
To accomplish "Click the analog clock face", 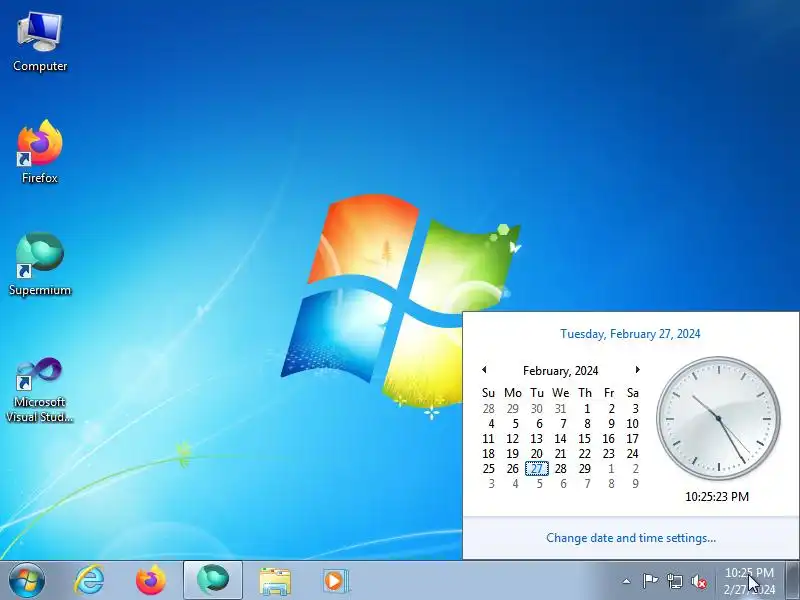I will pos(718,418).
